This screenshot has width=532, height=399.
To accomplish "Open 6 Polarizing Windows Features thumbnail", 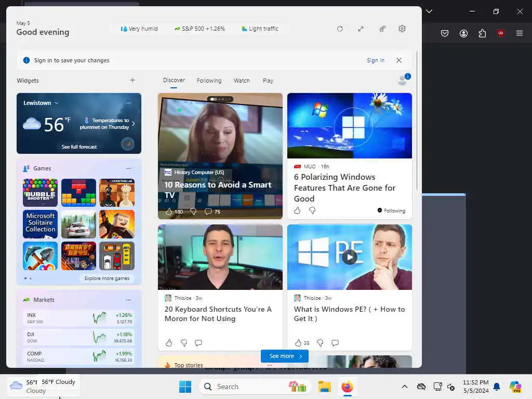I will tap(350, 126).
